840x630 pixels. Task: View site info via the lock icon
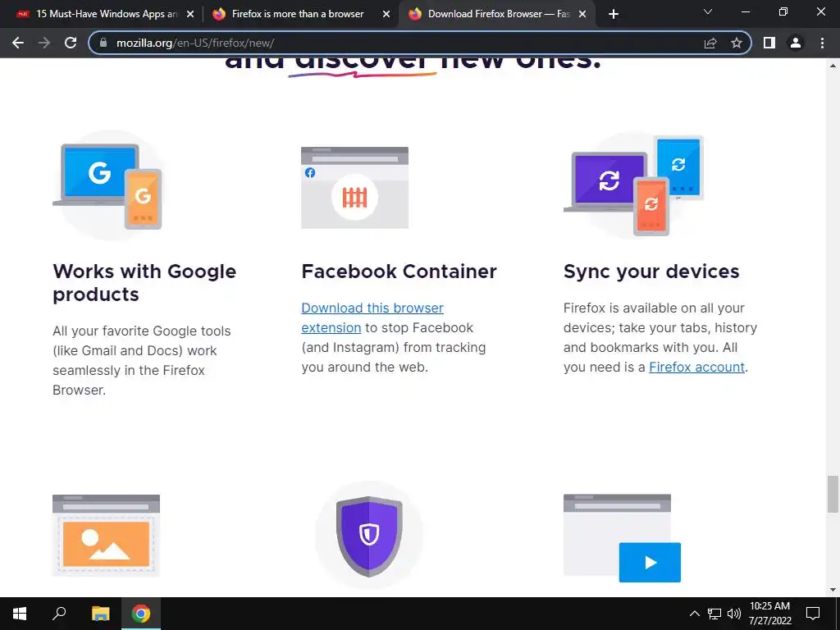point(103,43)
